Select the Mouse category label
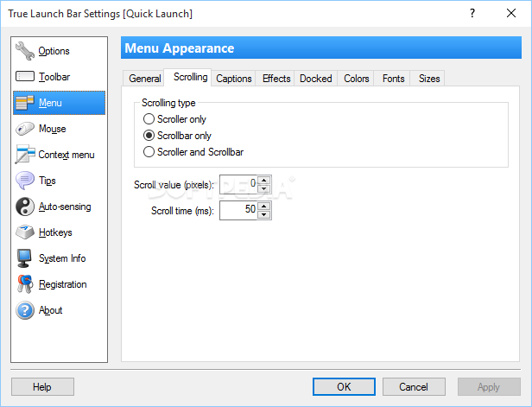 coord(52,129)
